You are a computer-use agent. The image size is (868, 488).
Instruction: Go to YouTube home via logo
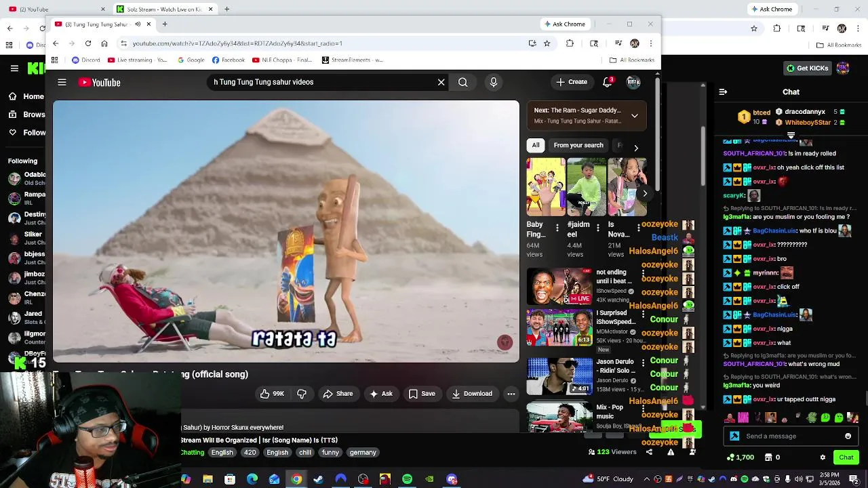[x=99, y=82]
